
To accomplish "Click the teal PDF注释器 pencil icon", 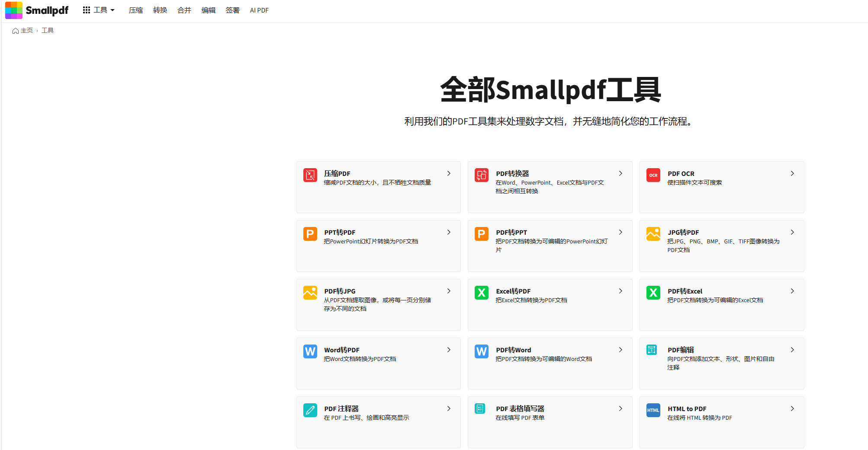I will coord(310,410).
